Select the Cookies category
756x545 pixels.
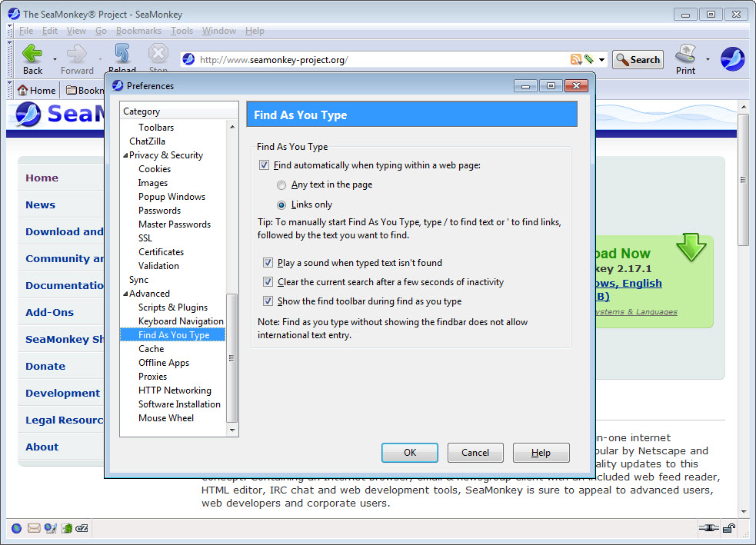point(155,169)
